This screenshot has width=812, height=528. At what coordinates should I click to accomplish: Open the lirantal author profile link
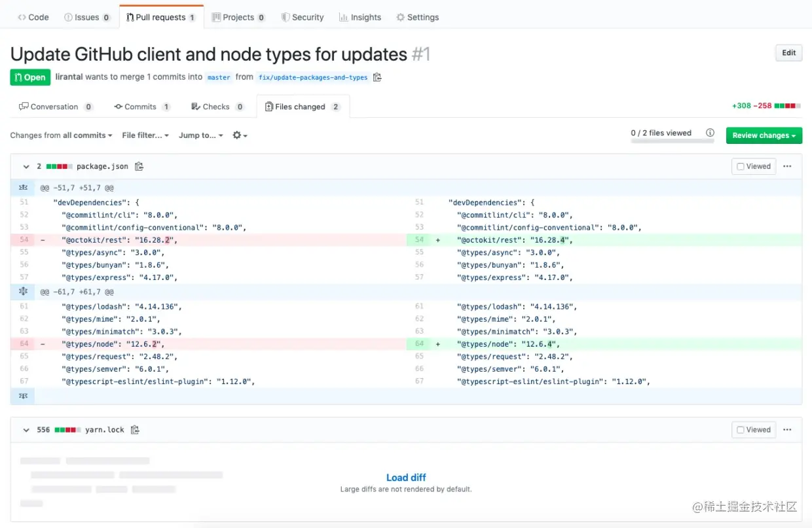(69, 77)
